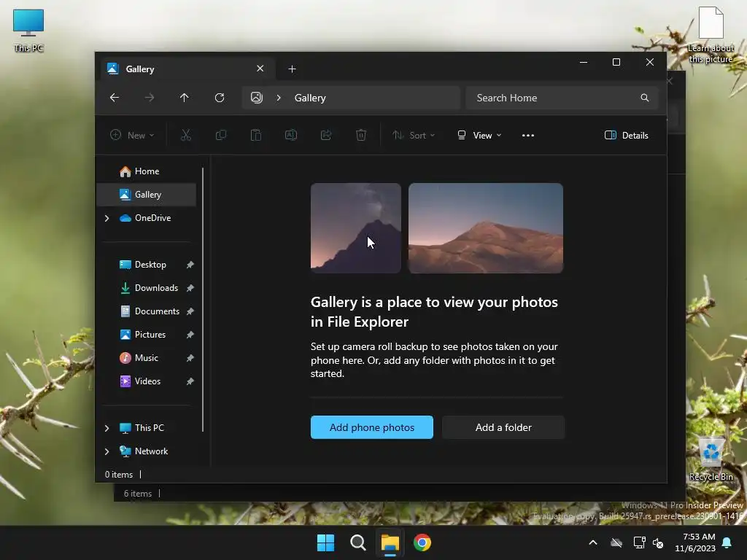Open the New dropdown
Image resolution: width=747 pixels, height=560 pixels.
coord(132,135)
